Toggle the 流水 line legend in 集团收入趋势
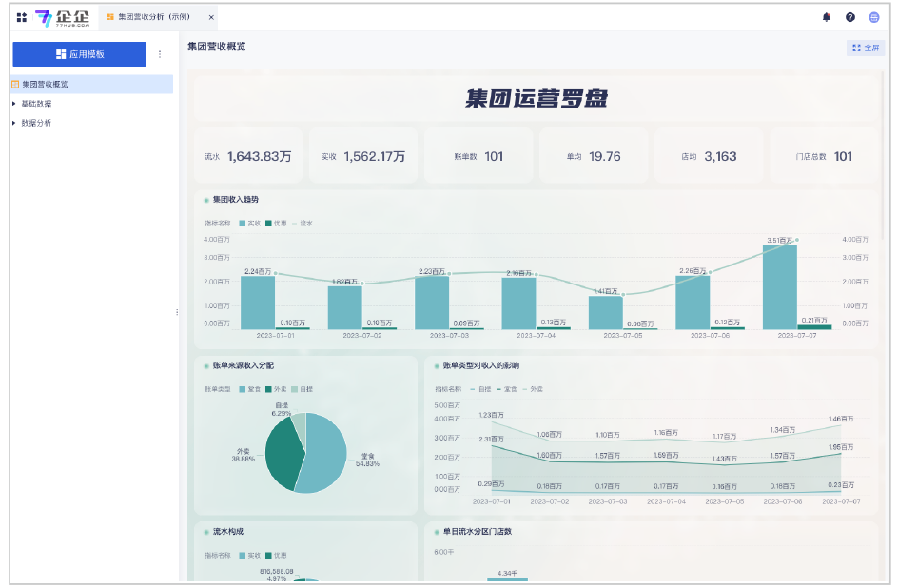The width and height of the screenshot is (898, 588). coord(302,224)
